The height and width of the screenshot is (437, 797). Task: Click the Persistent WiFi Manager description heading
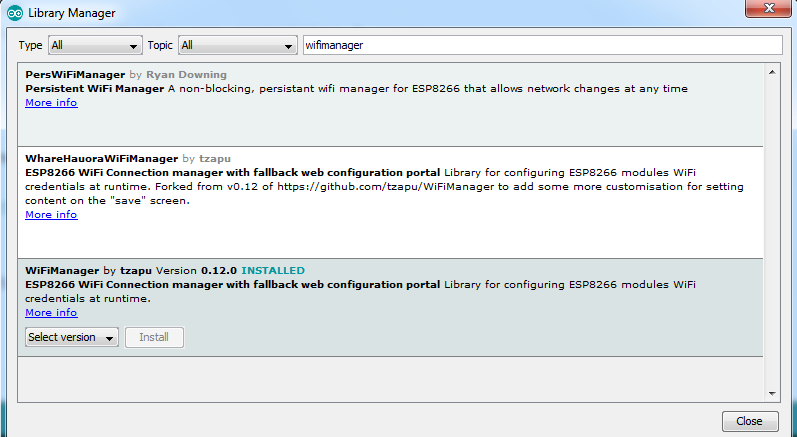[x=95, y=88]
